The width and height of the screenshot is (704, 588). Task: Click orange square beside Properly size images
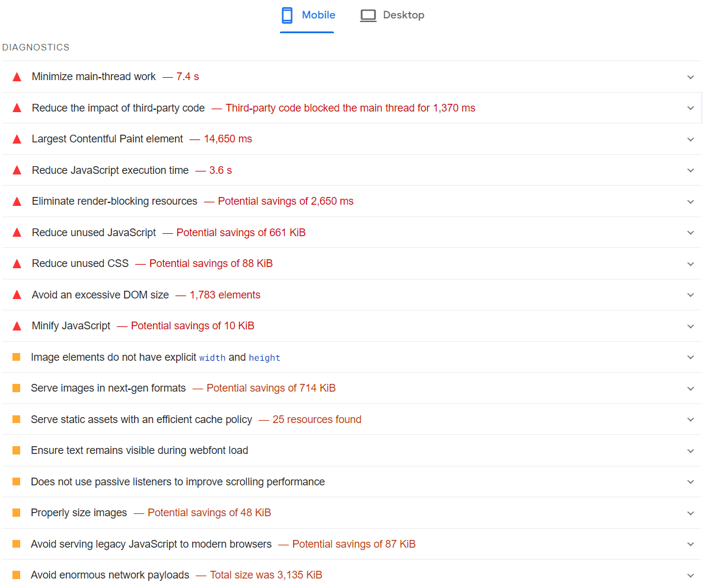(x=17, y=513)
